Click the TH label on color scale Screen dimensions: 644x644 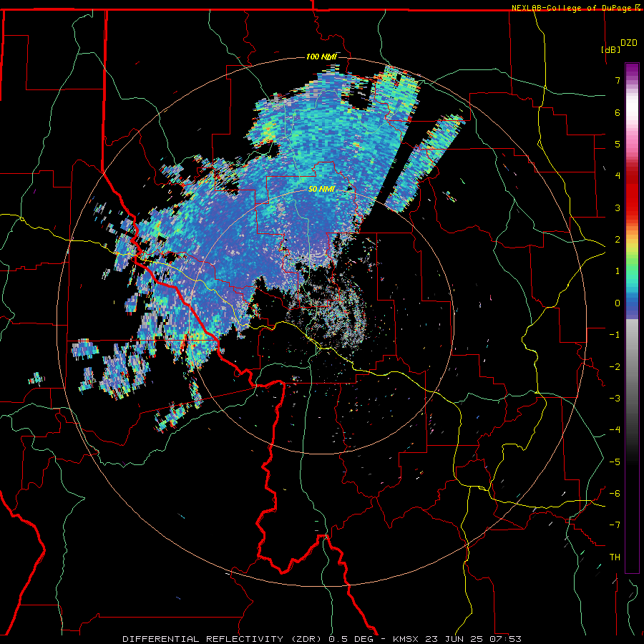pos(615,557)
